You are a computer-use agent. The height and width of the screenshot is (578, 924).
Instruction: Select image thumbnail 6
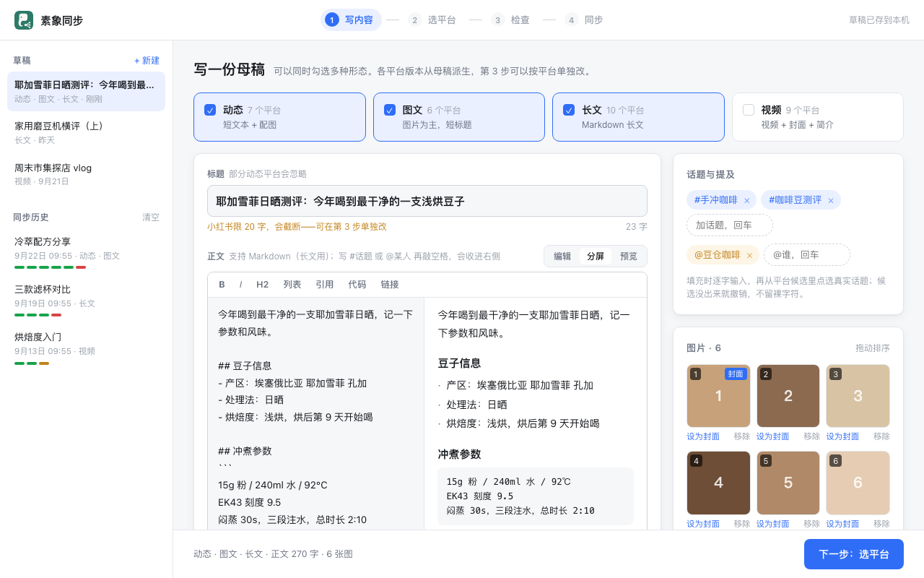tap(858, 483)
